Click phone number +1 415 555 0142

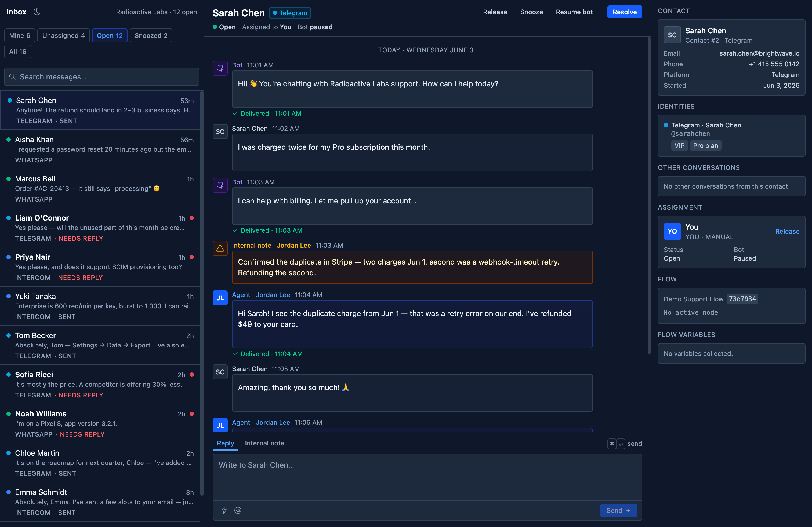click(x=774, y=64)
